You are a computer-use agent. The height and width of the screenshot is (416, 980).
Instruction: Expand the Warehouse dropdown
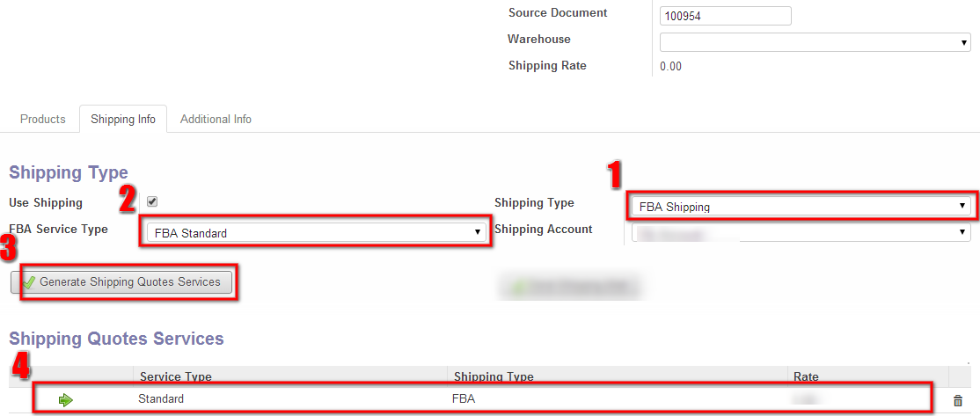pyautogui.click(x=815, y=42)
